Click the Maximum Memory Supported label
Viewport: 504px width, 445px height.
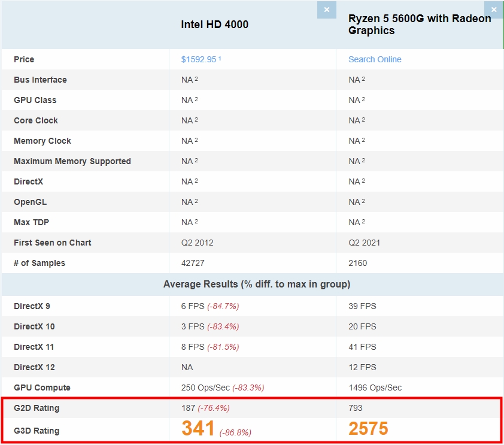tap(72, 161)
